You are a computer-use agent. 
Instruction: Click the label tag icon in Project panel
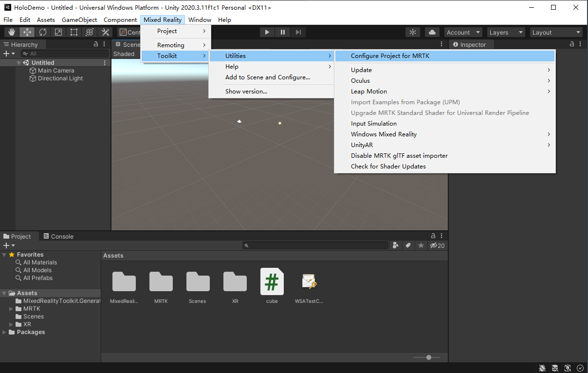point(408,245)
